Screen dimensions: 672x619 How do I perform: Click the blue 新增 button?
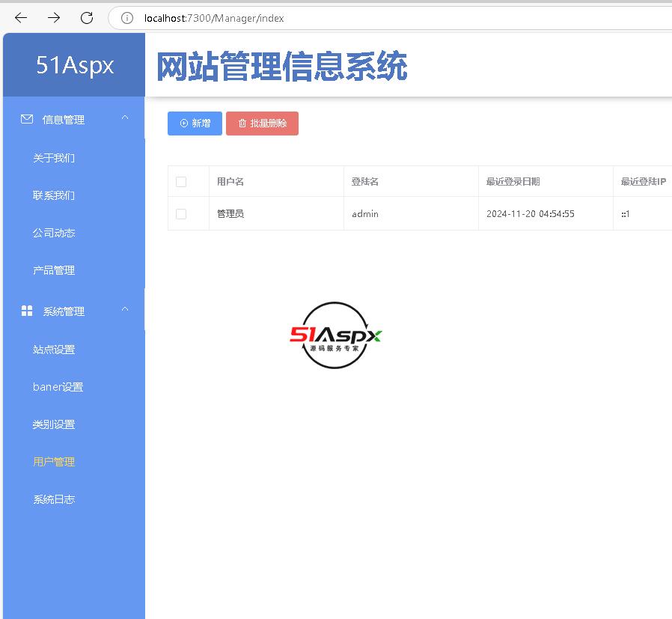(195, 124)
